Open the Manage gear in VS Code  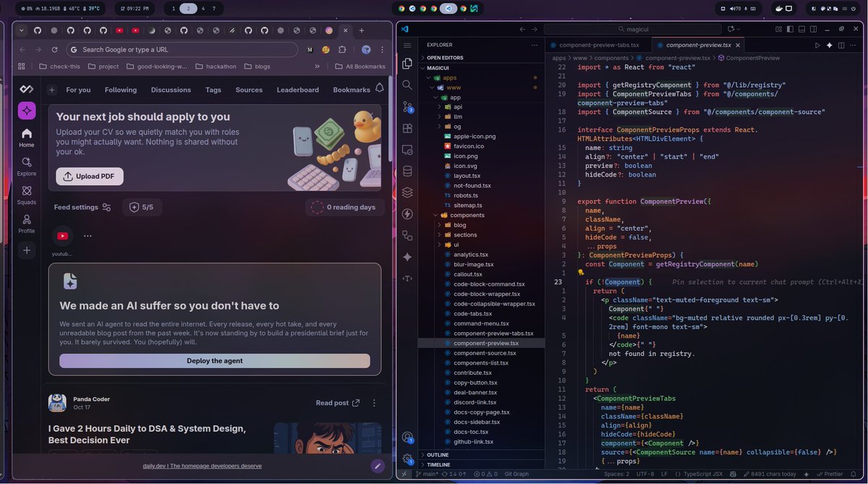(407, 459)
